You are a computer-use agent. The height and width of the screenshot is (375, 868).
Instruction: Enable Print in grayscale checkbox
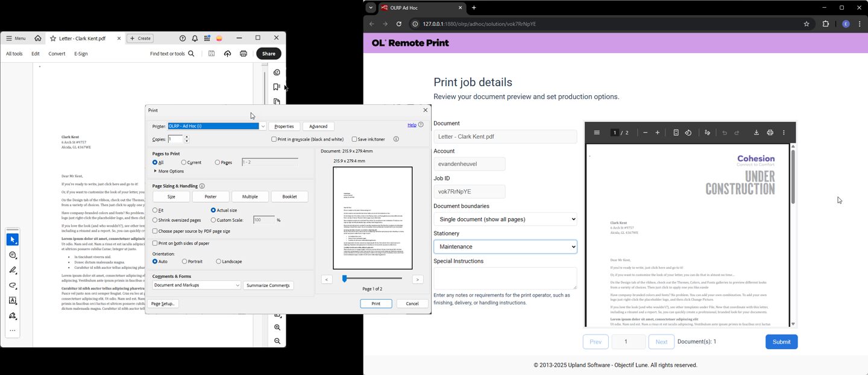pos(274,139)
